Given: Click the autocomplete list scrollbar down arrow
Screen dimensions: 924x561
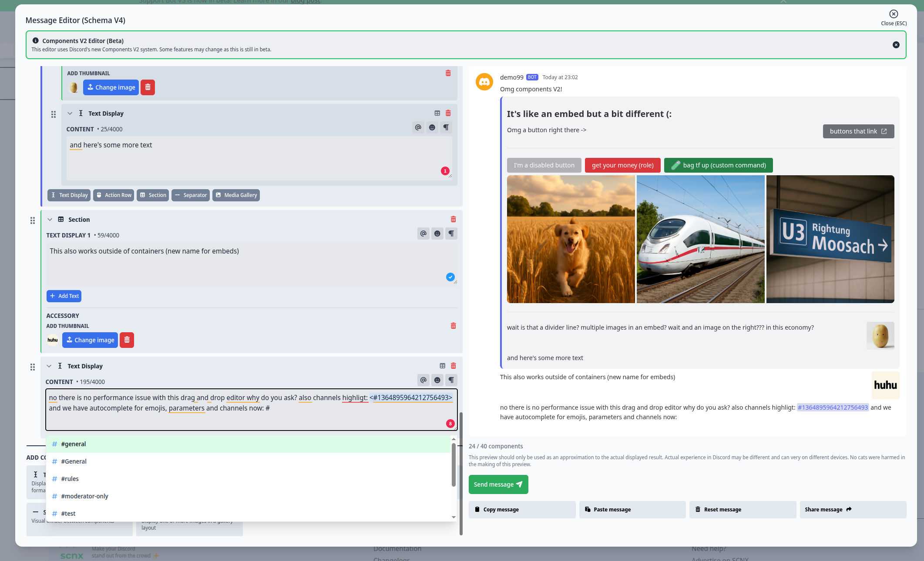Looking at the screenshot, I should tap(454, 517).
